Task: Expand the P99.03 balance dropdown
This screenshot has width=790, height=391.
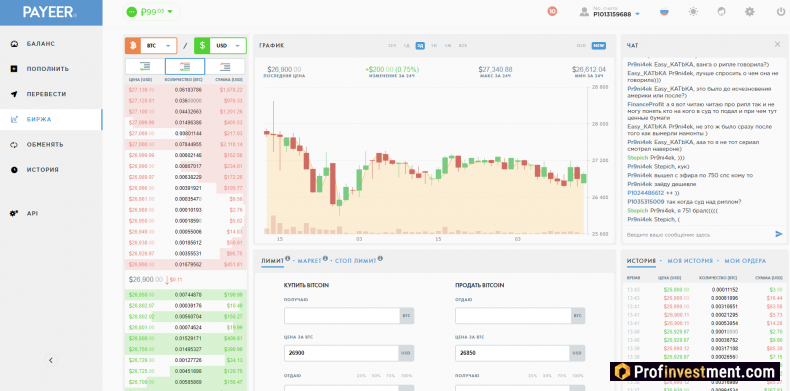Action: 151,12
